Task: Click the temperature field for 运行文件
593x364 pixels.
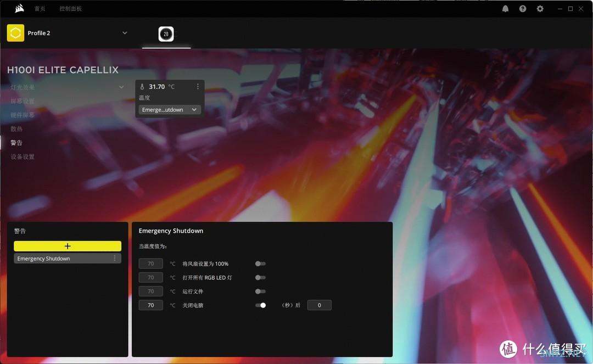Action: [151, 292]
